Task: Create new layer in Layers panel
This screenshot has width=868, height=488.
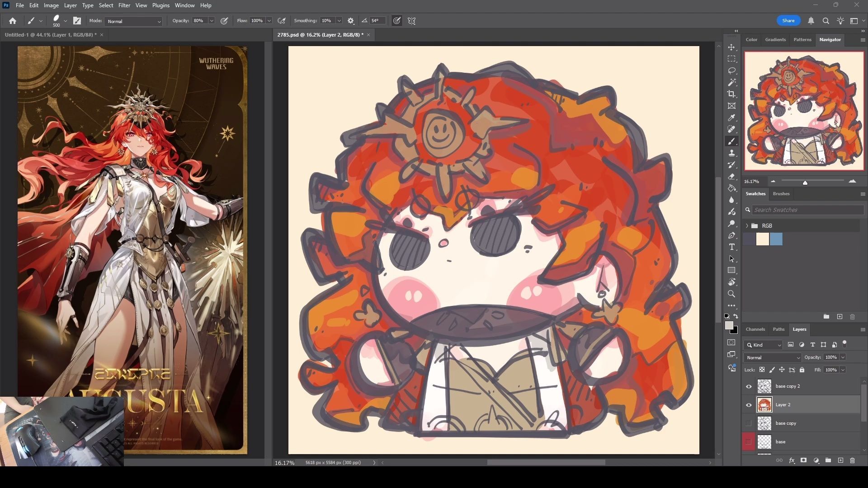Action: point(840,460)
